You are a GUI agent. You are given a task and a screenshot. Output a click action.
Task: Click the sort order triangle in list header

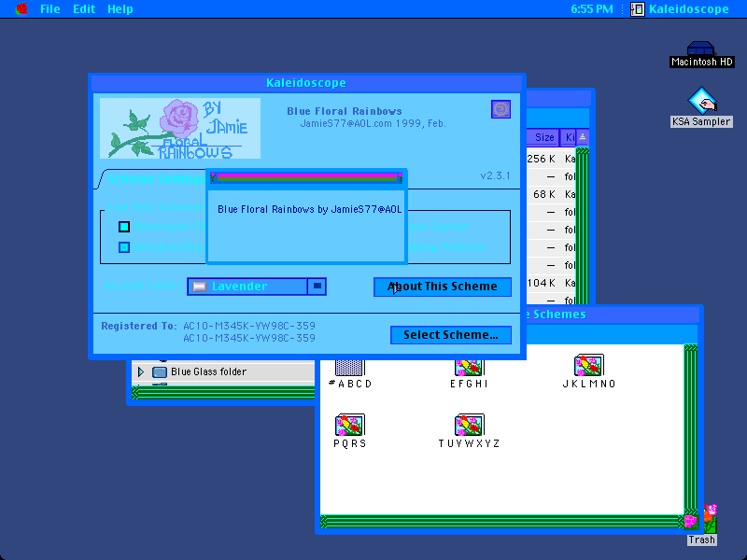[x=582, y=137]
